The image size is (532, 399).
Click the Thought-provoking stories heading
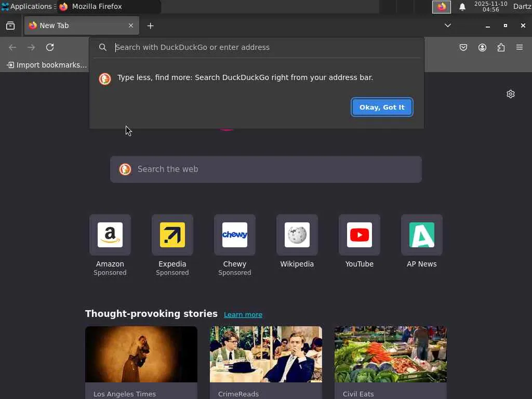click(x=151, y=313)
